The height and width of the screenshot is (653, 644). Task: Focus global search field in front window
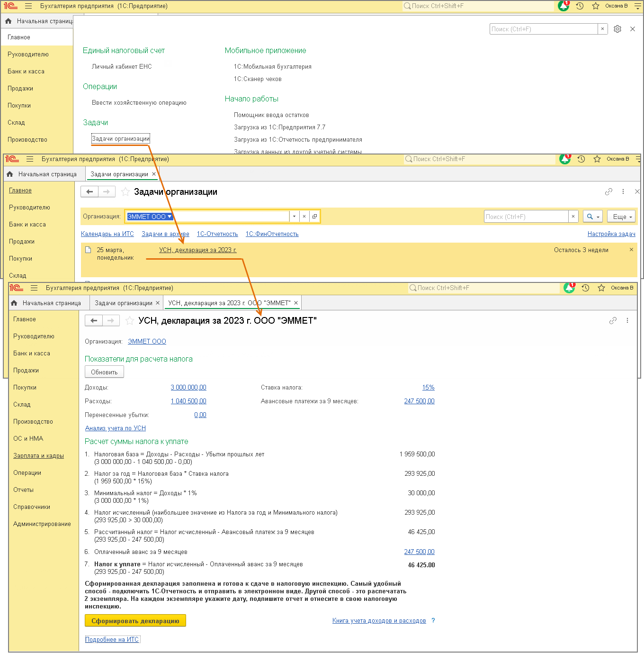(483, 288)
